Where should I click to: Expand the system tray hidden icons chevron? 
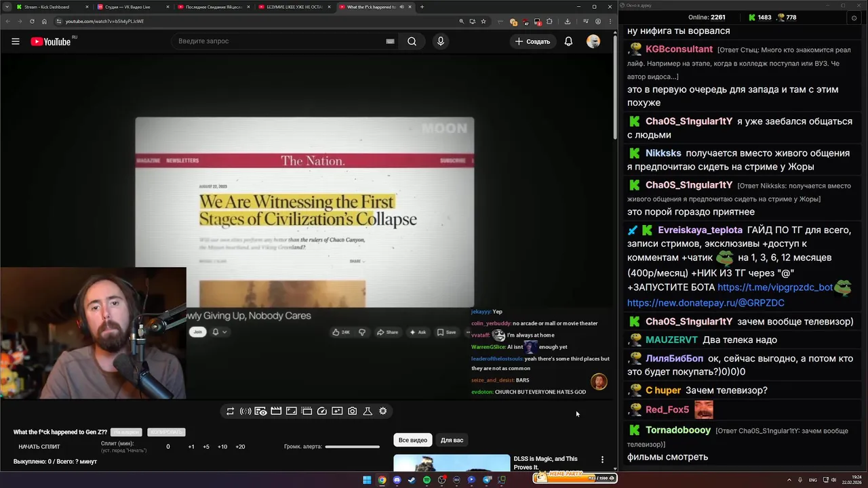(x=788, y=480)
